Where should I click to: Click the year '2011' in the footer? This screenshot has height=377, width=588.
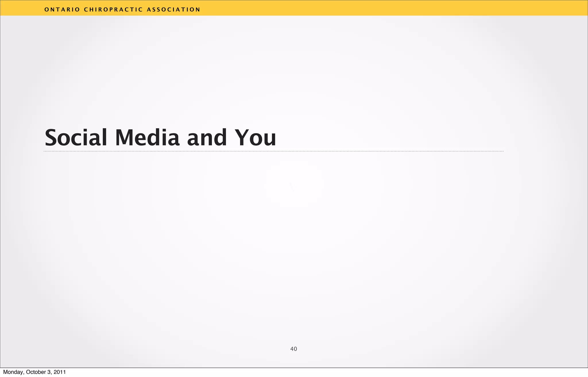(60, 372)
